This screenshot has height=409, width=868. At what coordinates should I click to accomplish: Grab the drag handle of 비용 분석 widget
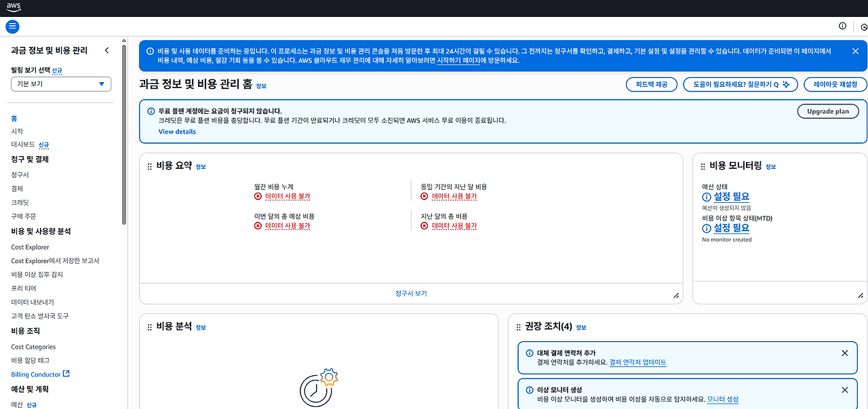[x=149, y=327]
